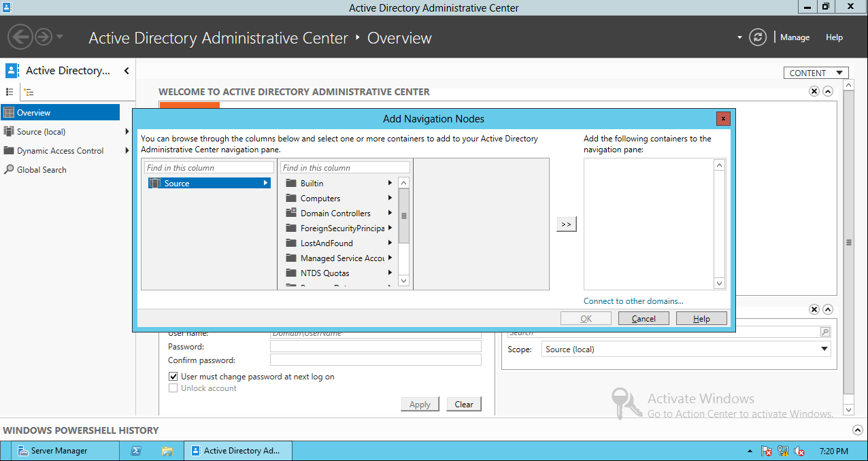Enable the Unlock account checkbox
The width and height of the screenshot is (868, 461).
point(173,388)
